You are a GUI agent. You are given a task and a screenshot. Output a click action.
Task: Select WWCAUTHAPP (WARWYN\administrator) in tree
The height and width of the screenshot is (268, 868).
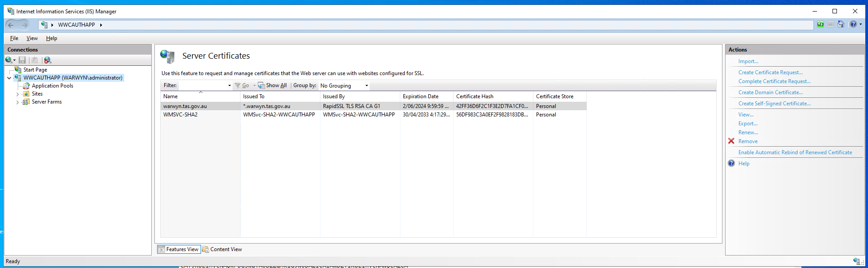click(73, 78)
